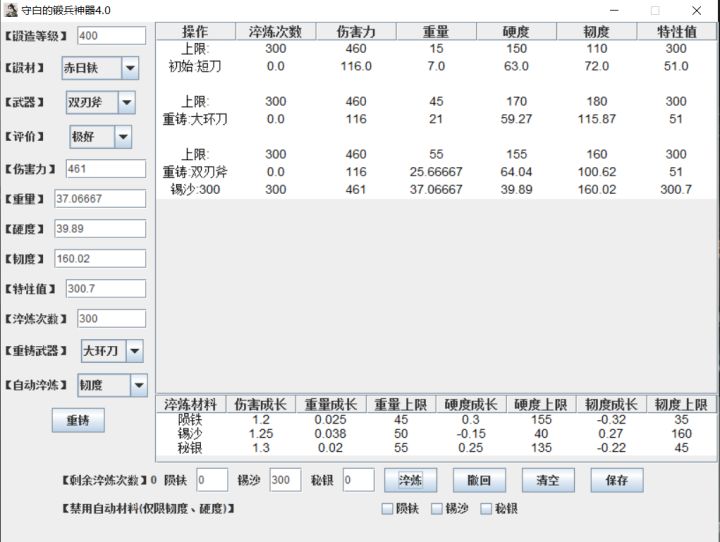Click the 重铸 button
The image size is (720, 542).
coord(78,420)
